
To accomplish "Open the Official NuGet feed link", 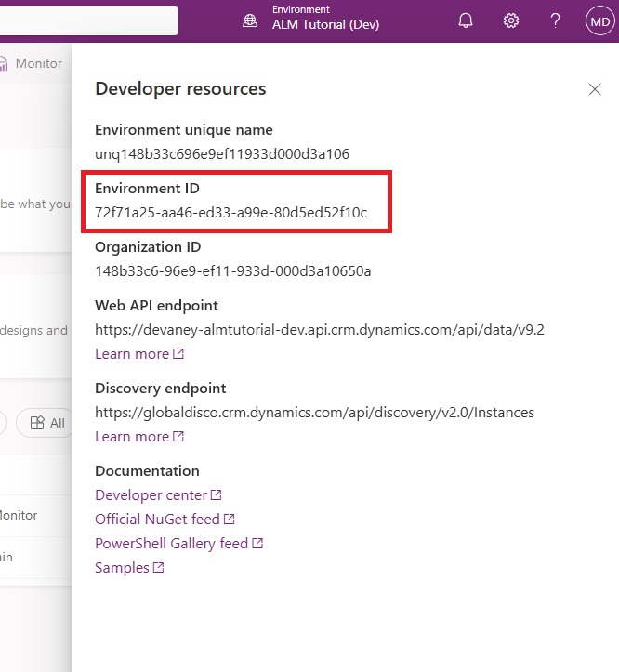I will coord(165,520).
